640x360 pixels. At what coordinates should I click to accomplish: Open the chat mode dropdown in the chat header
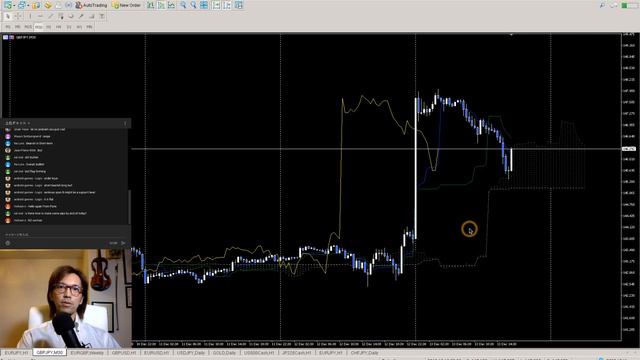tap(17, 123)
